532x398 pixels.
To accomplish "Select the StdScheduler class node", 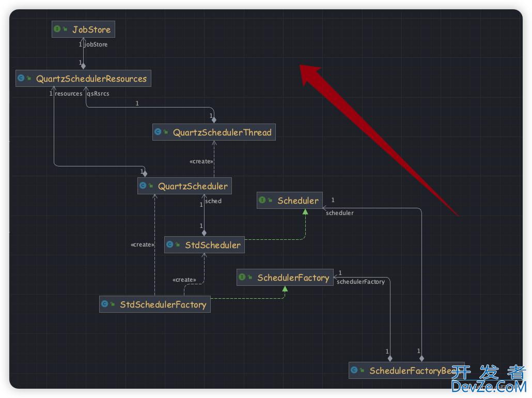I will tap(204, 245).
